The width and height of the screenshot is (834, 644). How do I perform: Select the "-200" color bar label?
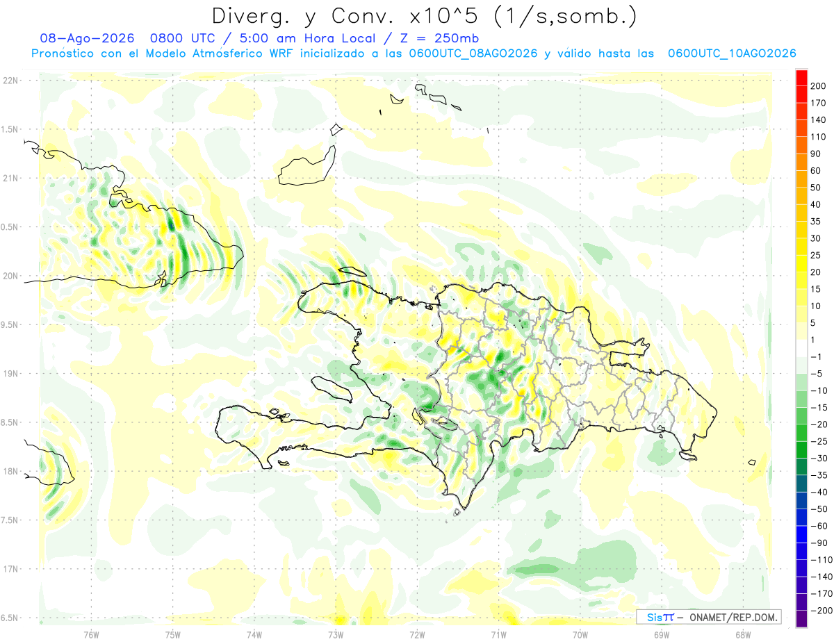pos(820,611)
